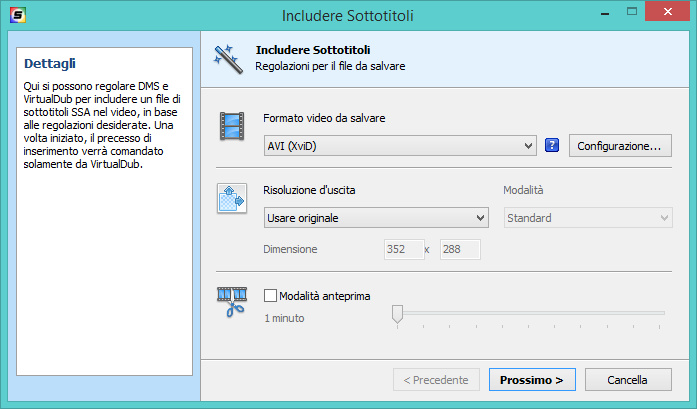The height and width of the screenshot is (409, 697).
Task: Open help via the blue question mark icon
Action: pyautogui.click(x=551, y=146)
